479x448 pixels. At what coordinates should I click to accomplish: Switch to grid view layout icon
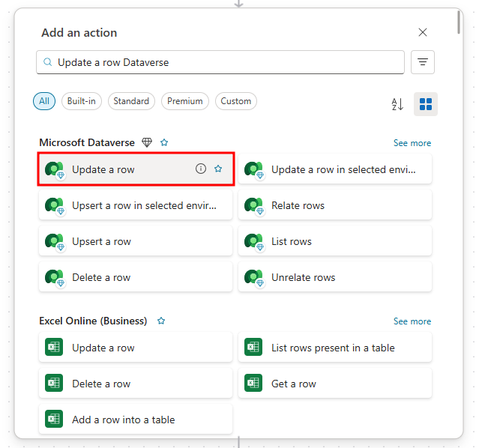426,104
